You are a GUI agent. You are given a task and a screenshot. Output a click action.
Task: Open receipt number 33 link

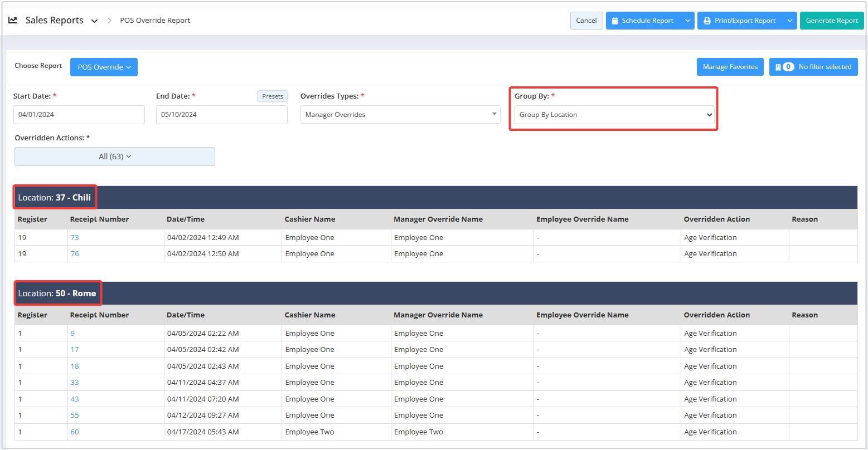[75, 382]
